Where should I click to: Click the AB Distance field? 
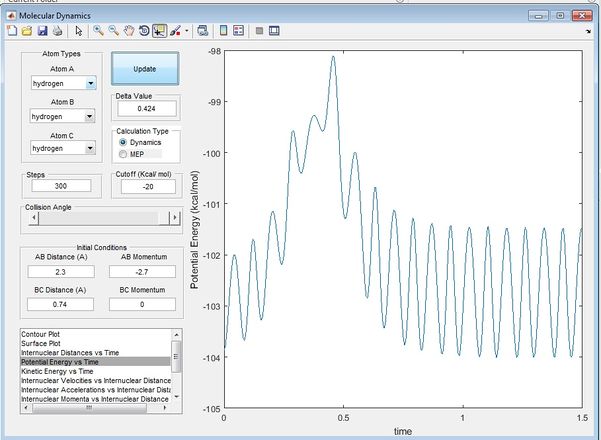click(x=61, y=272)
